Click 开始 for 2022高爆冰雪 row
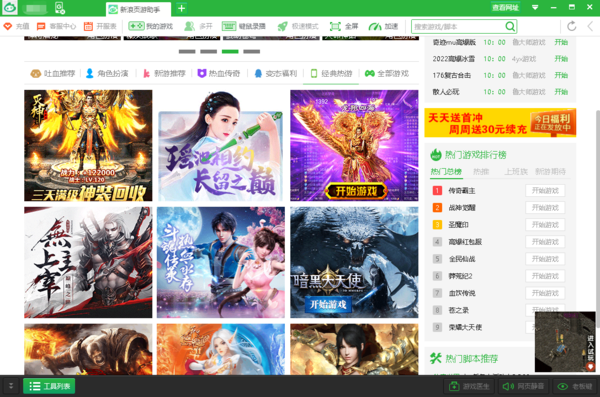The height and width of the screenshot is (397, 600). click(561, 59)
